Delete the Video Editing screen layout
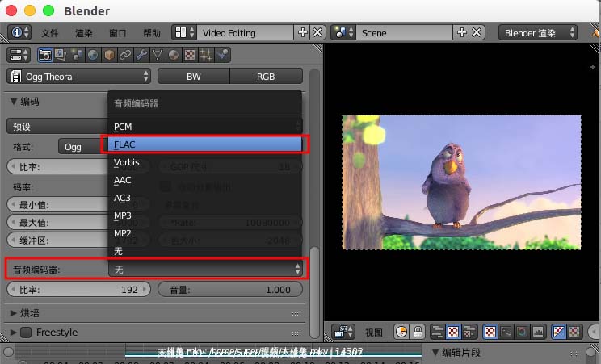 317,32
